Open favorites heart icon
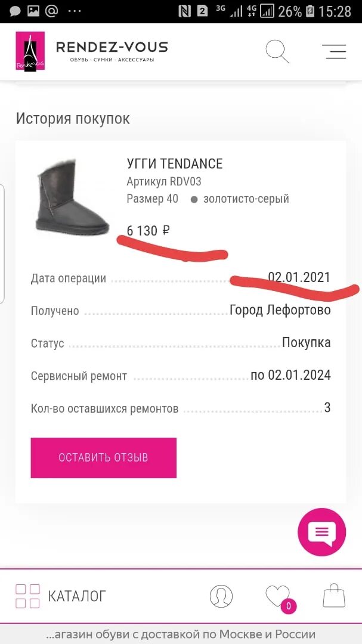 point(278,596)
